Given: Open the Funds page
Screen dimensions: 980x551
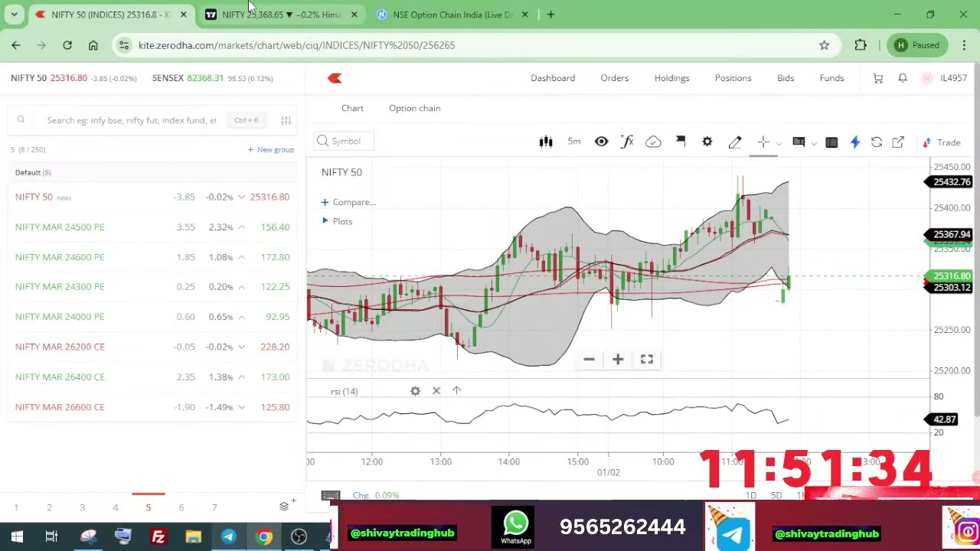Looking at the screenshot, I should pos(831,78).
